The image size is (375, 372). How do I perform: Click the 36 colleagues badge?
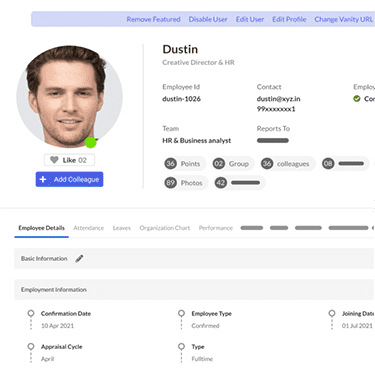(287, 164)
